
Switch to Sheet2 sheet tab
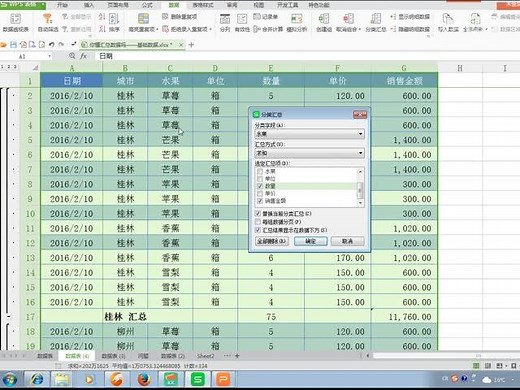pos(206,356)
